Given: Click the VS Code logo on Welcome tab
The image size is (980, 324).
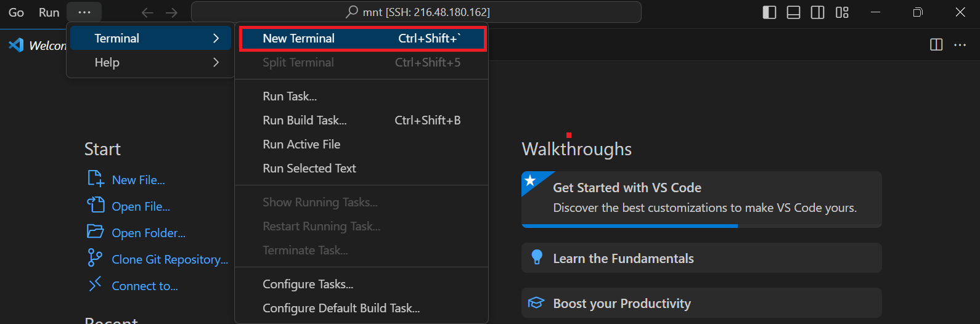Looking at the screenshot, I should [x=16, y=45].
